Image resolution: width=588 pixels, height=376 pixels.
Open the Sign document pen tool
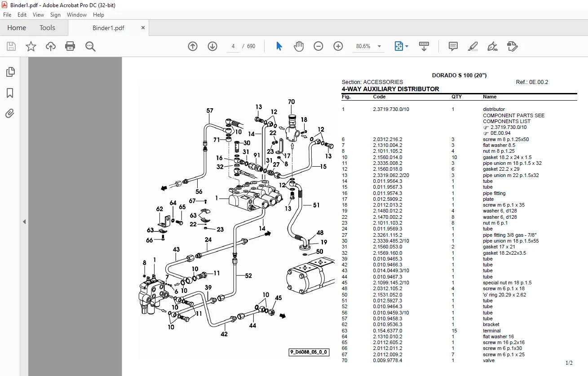pos(492,46)
